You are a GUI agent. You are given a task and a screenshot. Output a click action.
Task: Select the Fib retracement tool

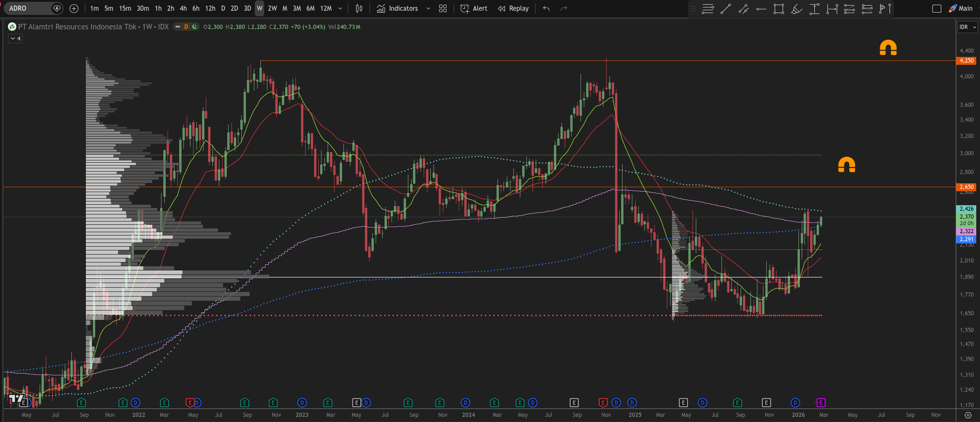click(708, 9)
